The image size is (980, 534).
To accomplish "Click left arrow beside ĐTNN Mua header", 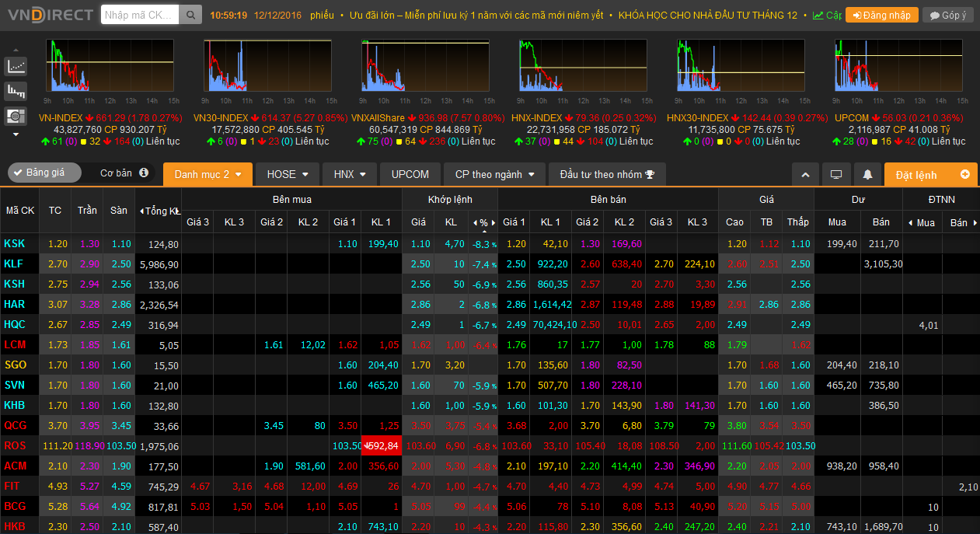I will tap(911, 223).
